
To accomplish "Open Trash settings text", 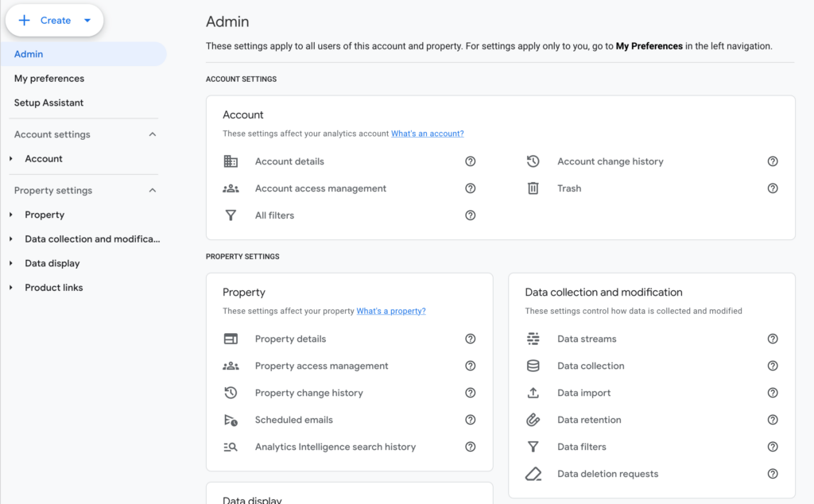I will pyautogui.click(x=569, y=188).
